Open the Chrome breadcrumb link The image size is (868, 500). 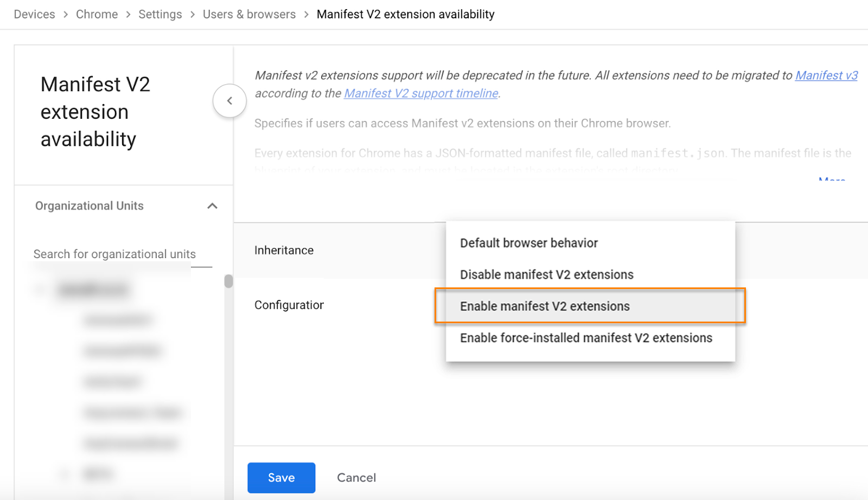point(97,14)
